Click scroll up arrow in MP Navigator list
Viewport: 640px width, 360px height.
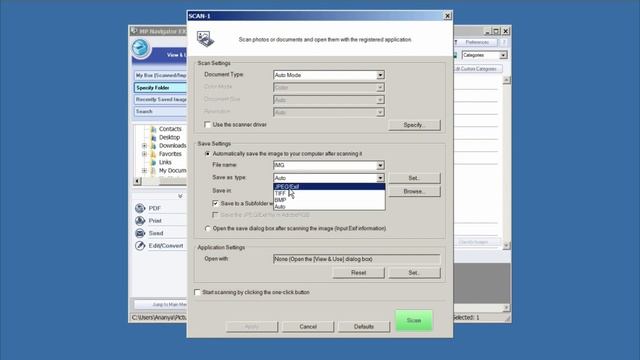[x=507, y=80]
